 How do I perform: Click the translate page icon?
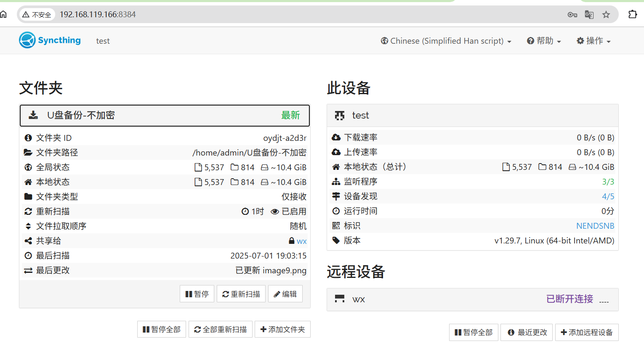pyautogui.click(x=589, y=15)
